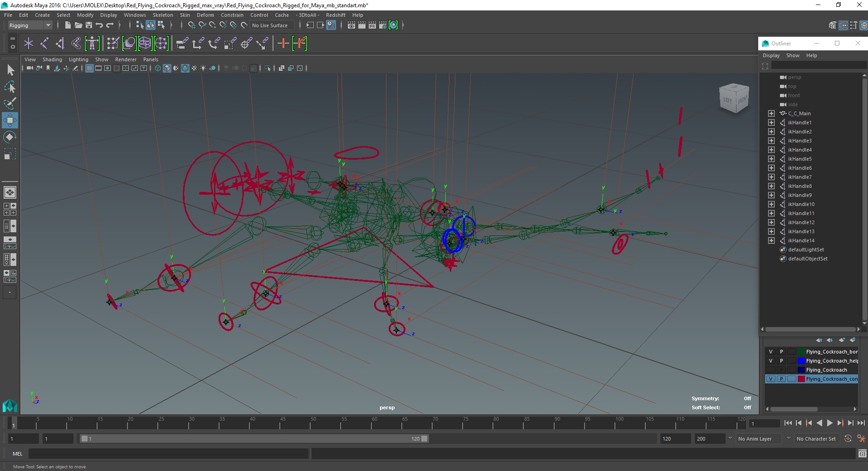Click the Undo arrow icon
This screenshot has height=471, width=868.
coord(99,25)
